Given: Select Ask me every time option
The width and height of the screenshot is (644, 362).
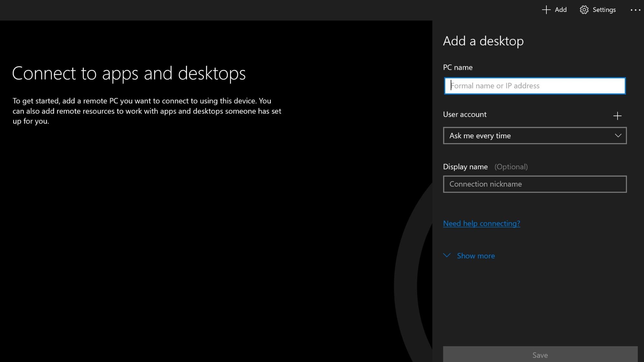Looking at the screenshot, I should pyautogui.click(x=534, y=135).
